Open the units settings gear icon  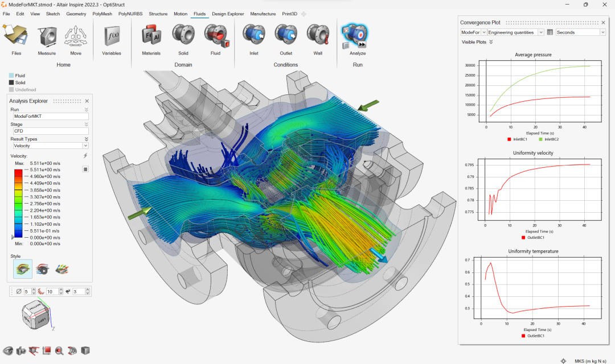pyautogui.click(x=563, y=361)
